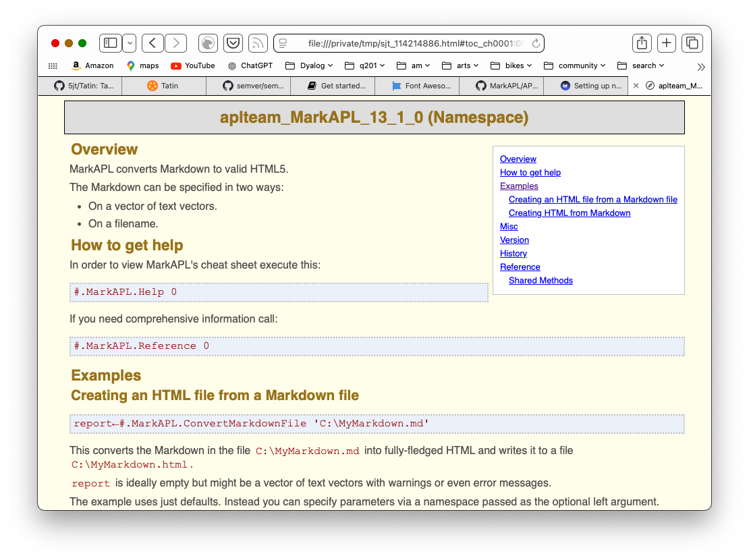Screen dimensions: 749x560
Task: Click the inline report code word
Action: (x=91, y=484)
